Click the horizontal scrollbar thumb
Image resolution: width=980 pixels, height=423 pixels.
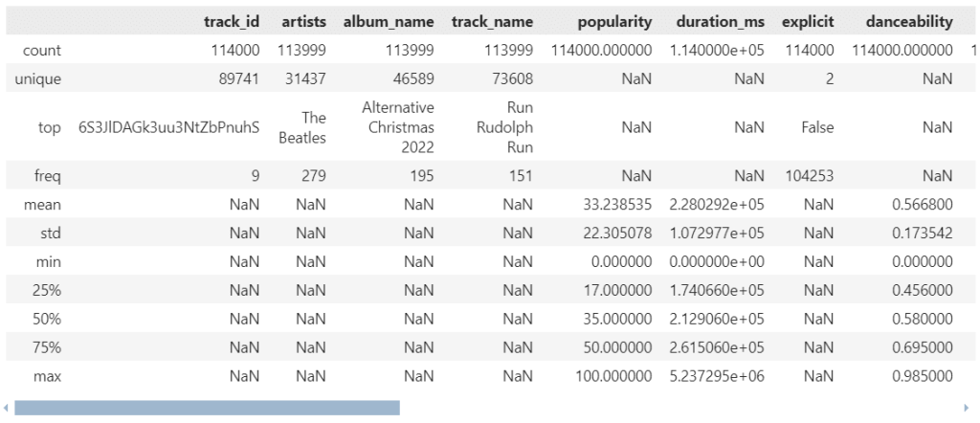tap(207, 409)
